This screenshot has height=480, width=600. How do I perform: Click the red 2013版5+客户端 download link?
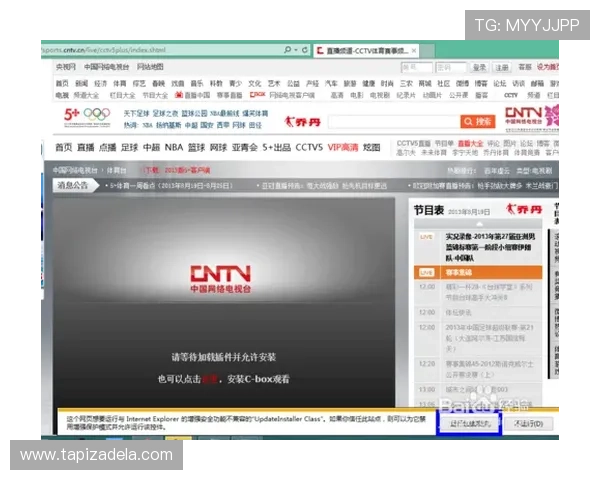click(x=188, y=170)
